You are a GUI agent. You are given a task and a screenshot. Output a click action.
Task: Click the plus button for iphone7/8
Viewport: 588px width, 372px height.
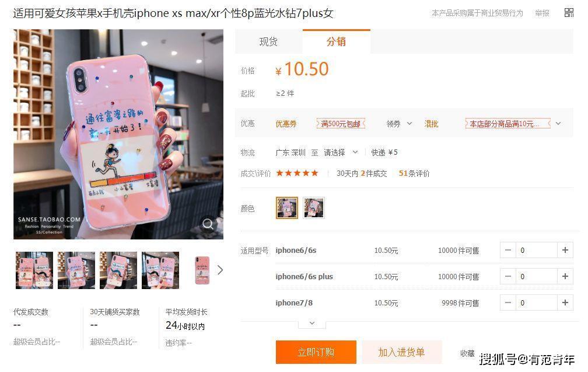(x=565, y=303)
